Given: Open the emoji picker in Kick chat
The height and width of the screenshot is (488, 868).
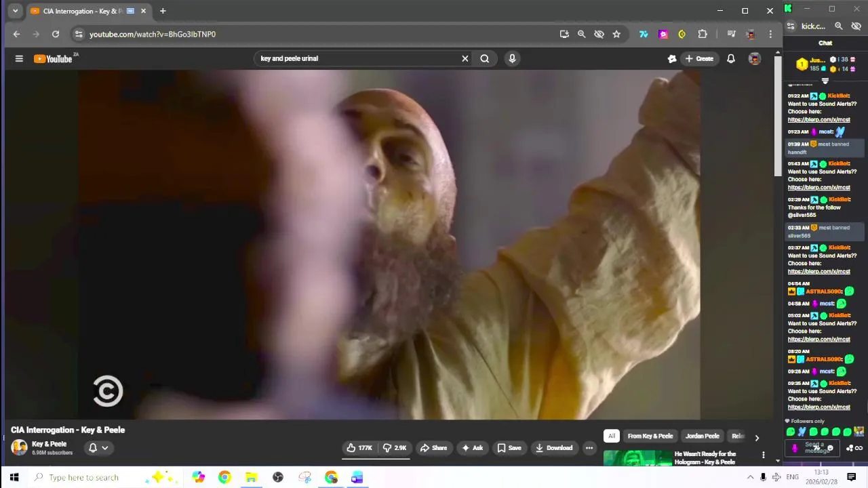Looking at the screenshot, I should [x=830, y=448].
